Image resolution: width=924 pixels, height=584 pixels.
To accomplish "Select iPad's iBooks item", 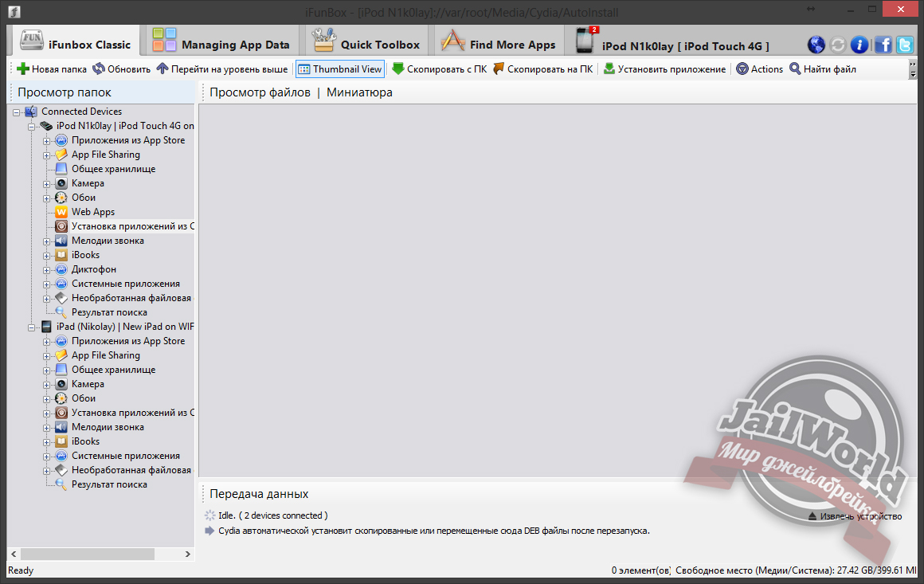I will coord(85,441).
